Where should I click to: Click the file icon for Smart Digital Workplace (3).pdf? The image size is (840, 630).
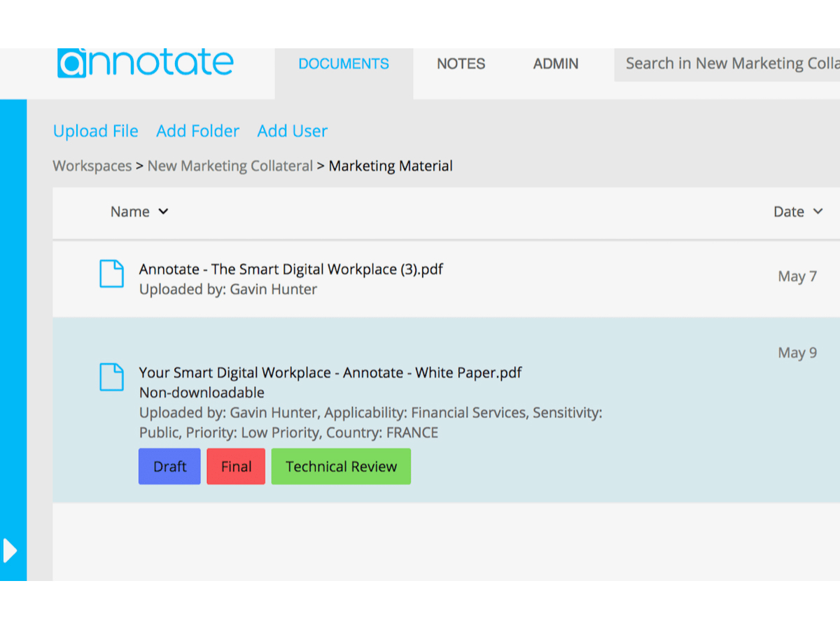(x=111, y=274)
